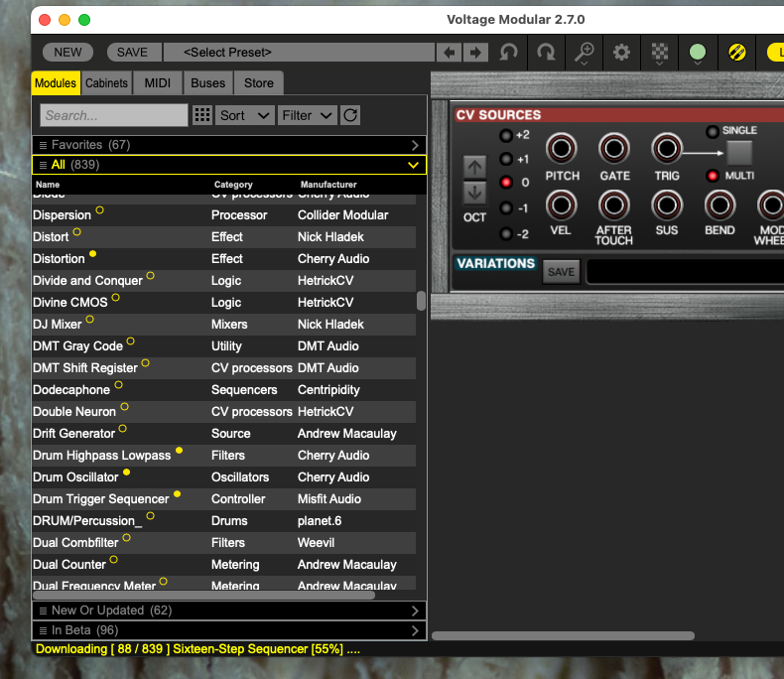Toggle favorite dot beside Drum Oscillator

tap(126, 472)
